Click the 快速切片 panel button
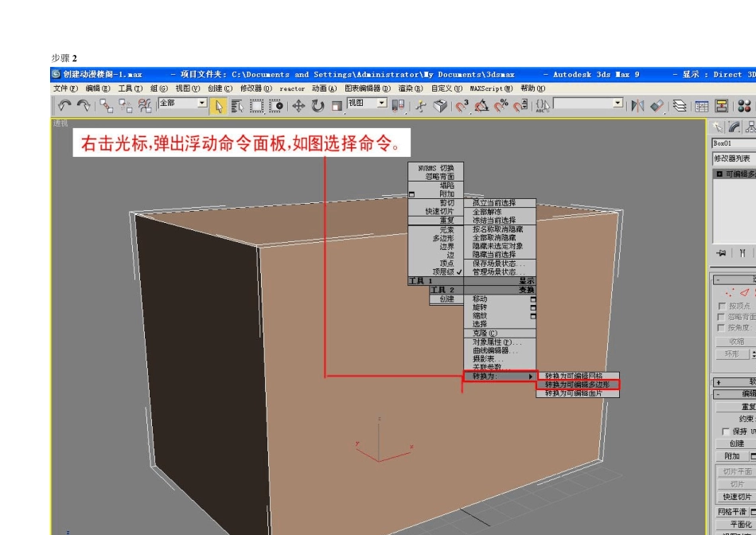The height and width of the screenshot is (535, 756). click(x=737, y=497)
